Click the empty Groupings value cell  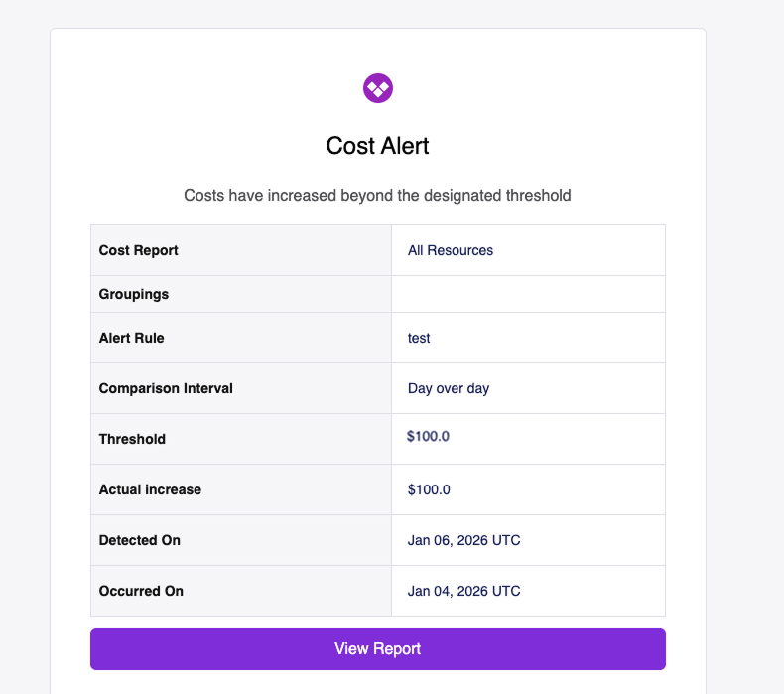[x=528, y=294]
